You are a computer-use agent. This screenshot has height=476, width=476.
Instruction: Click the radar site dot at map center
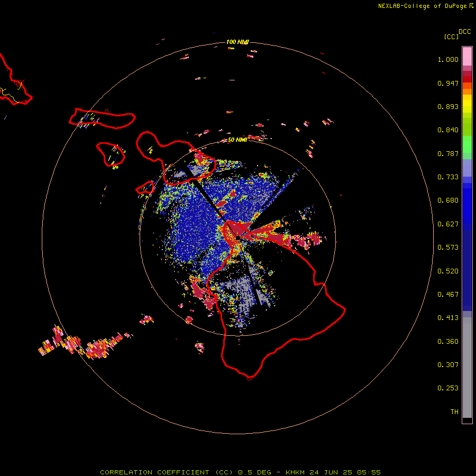(237, 237)
